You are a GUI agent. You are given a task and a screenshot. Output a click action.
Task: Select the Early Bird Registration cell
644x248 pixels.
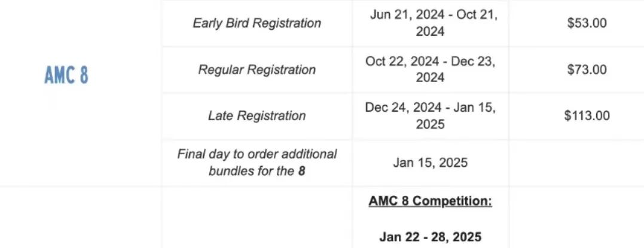(x=257, y=23)
